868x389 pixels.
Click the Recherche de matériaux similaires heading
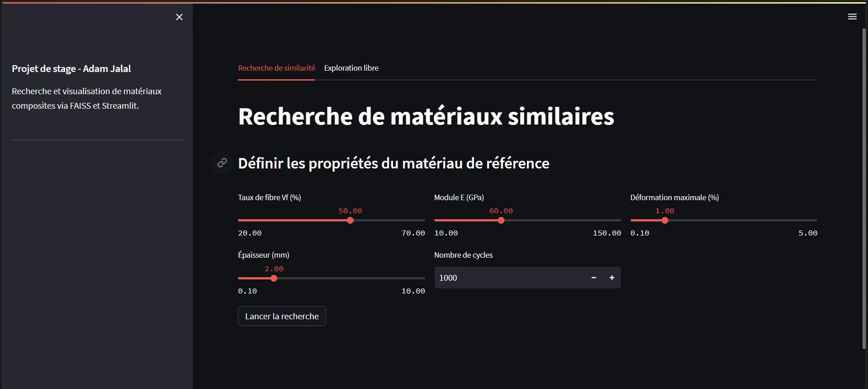click(426, 116)
